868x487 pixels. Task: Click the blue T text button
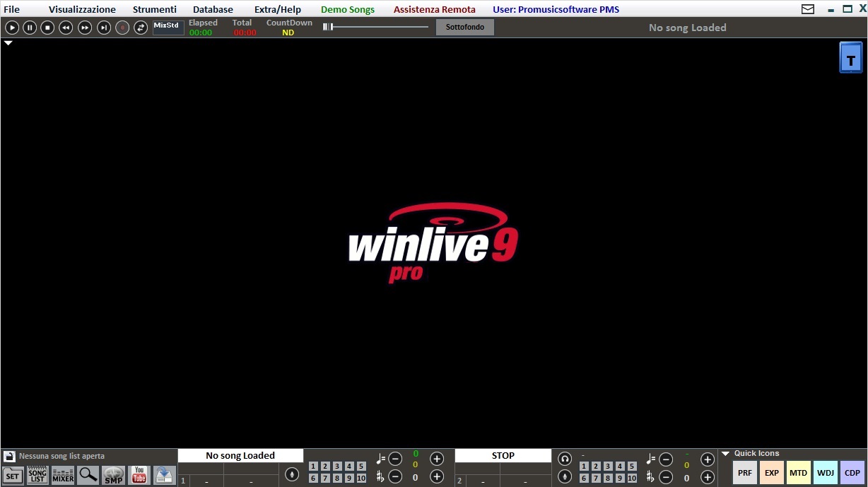(x=851, y=57)
